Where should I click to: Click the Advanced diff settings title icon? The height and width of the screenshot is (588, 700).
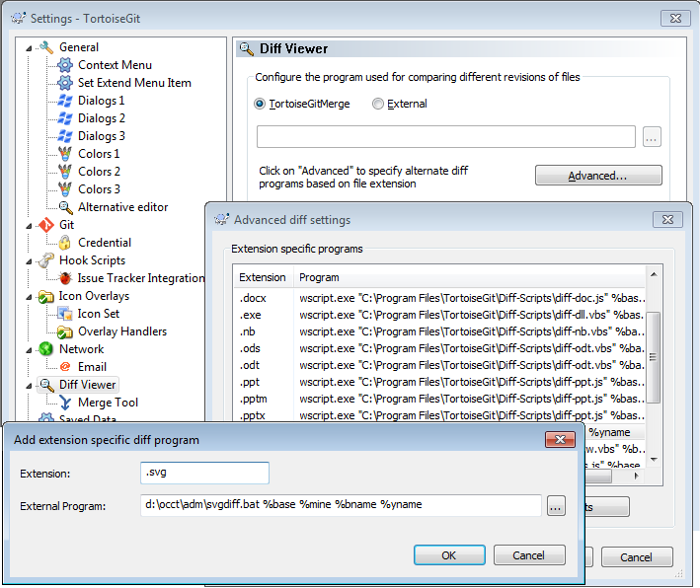(x=221, y=219)
